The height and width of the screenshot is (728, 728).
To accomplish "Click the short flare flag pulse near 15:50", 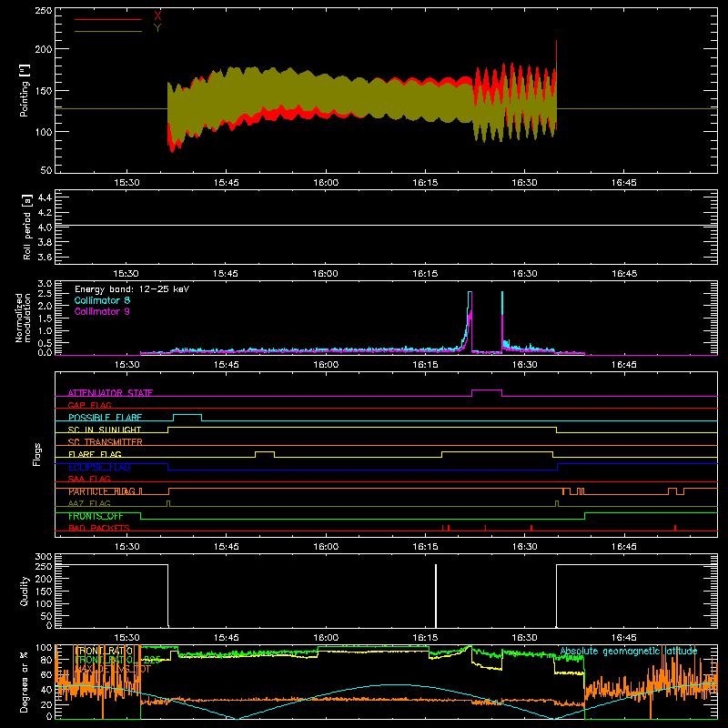I will coord(265,451).
